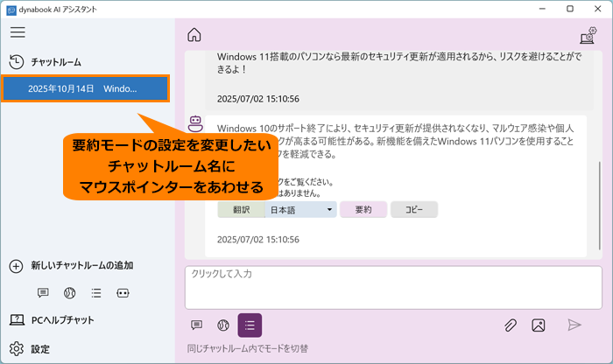
Task: Minimize the dynabook AI アシスタント window
Action: pos(542,9)
